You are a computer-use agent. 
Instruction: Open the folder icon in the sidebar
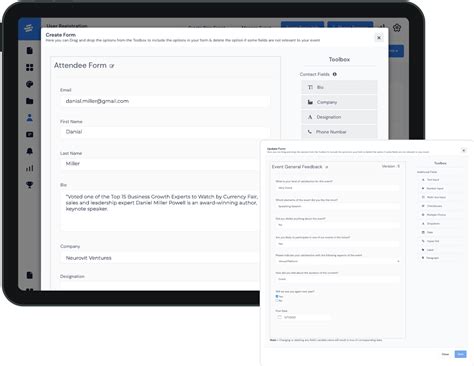[x=30, y=101]
